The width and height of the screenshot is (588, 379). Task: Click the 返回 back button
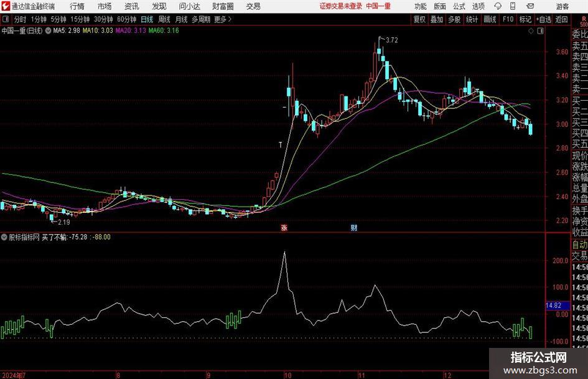[561, 19]
